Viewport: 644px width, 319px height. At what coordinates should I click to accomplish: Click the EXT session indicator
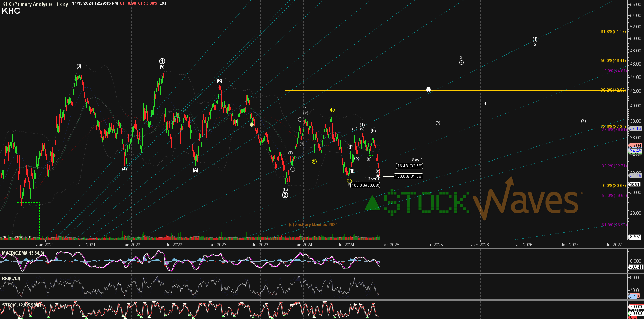(x=163, y=3)
